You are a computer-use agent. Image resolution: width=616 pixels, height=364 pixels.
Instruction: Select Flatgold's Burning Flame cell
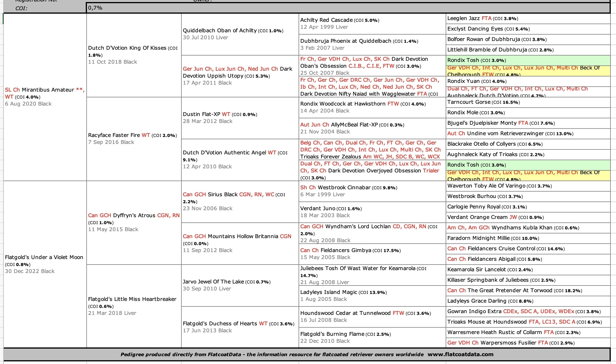372,338
